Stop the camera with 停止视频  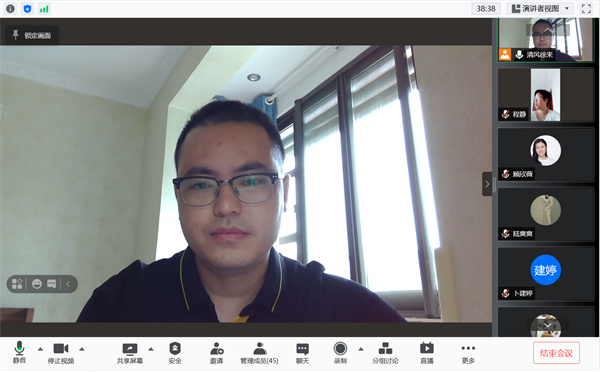61,352
